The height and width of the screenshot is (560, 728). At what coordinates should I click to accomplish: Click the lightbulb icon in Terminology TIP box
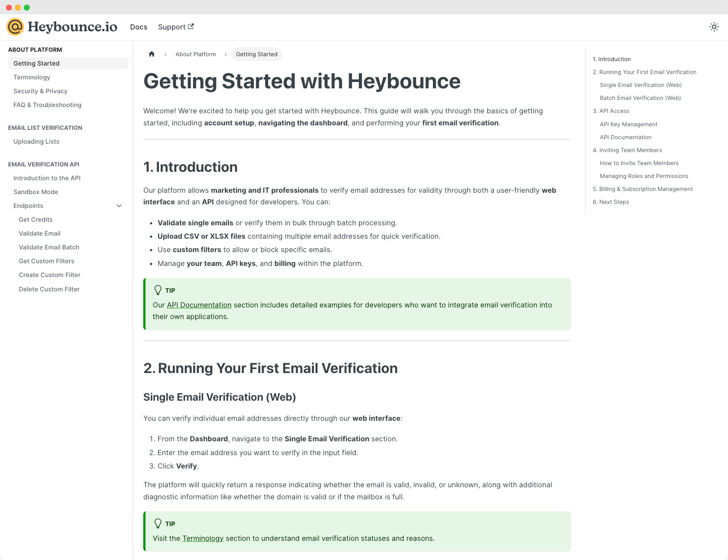click(x=158, y=523)
